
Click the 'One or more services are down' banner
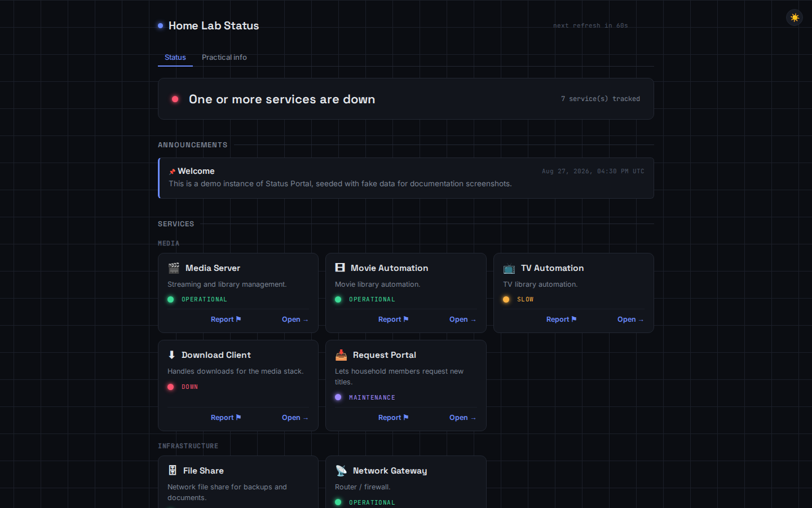click(406, 99)
